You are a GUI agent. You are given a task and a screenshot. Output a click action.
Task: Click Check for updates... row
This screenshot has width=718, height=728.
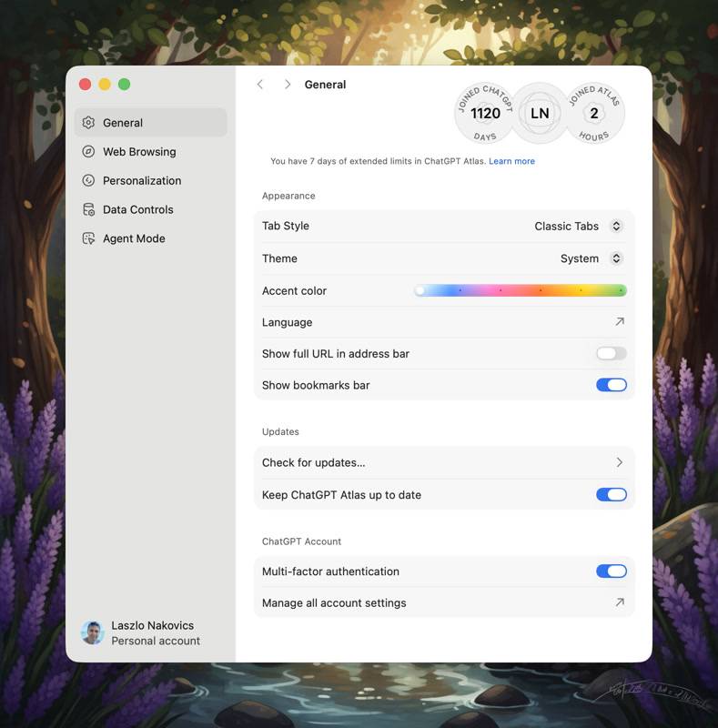(x=444, y=462)
